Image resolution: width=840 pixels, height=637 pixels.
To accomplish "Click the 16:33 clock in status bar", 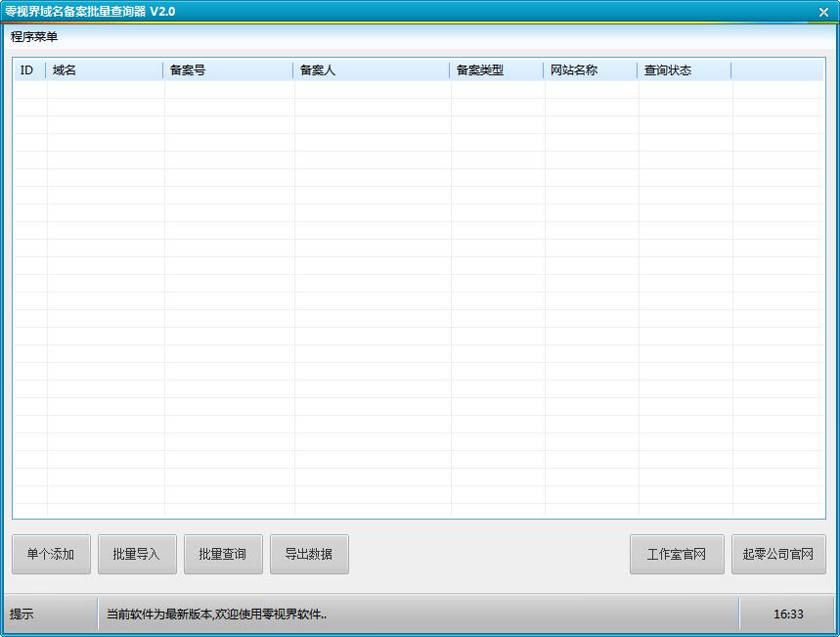I will click(x=788, y=614).
